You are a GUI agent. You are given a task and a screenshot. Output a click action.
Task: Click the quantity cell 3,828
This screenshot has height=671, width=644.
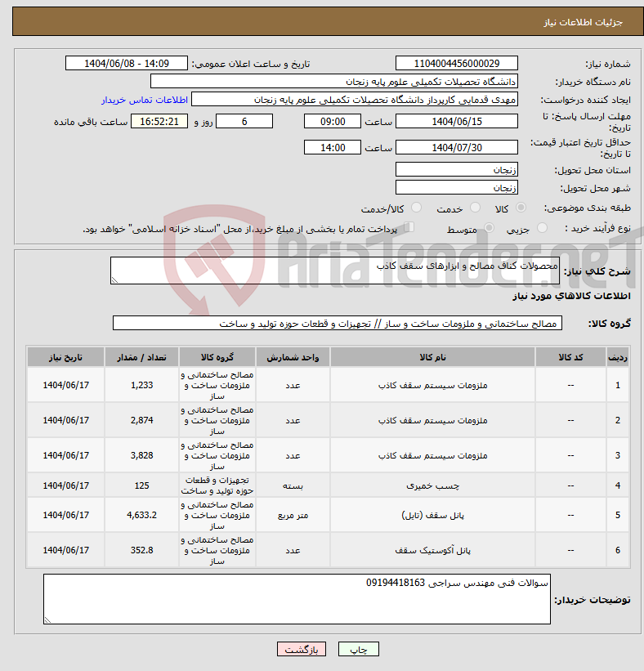tap(141, 455)
